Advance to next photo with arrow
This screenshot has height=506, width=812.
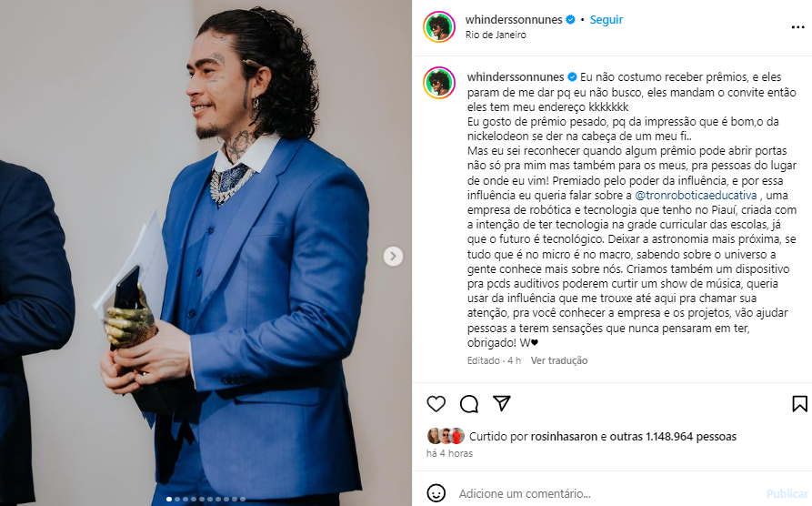393,256
